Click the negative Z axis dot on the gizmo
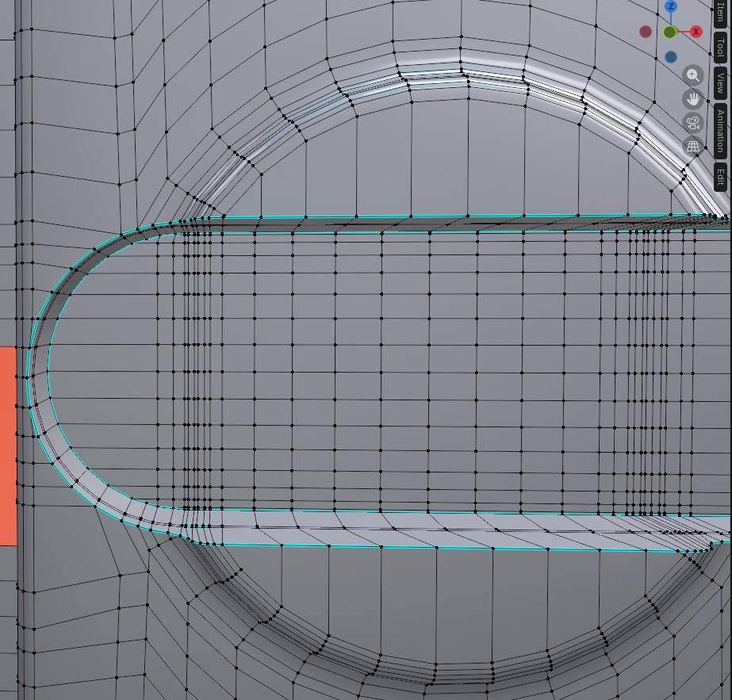This screenshot has height=700, width=732. [x=671, y=57]
